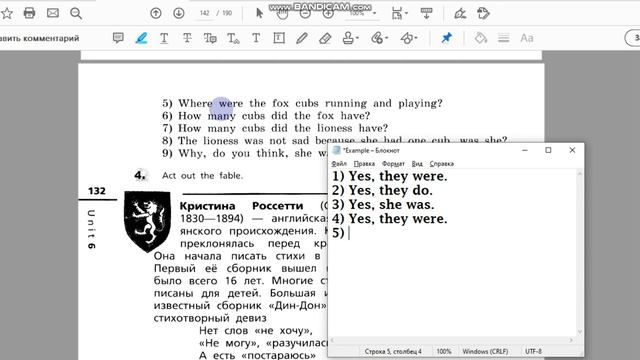Viewport: 640px width, 360px height.
Task: Select the replace text tool
Action: pos(210,38)
